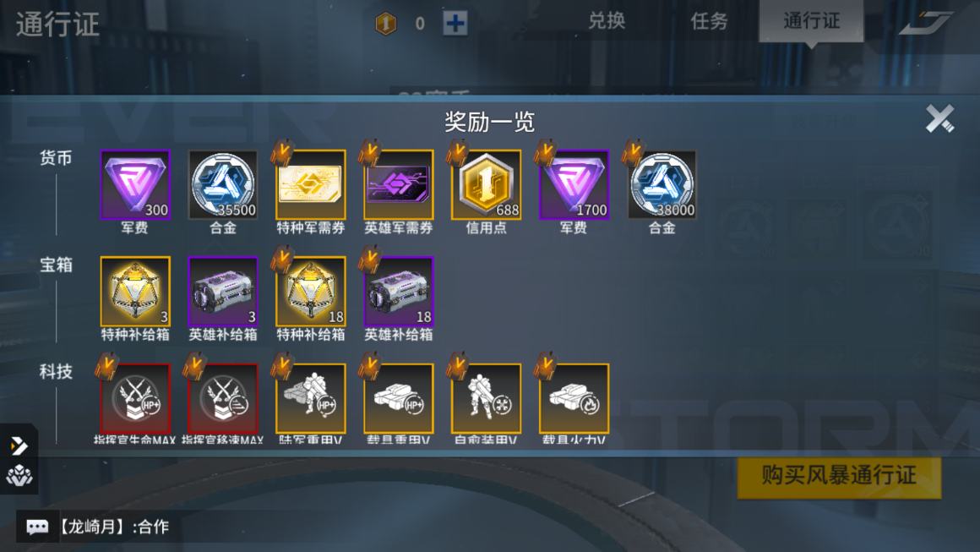Add currency with the blue plus button
Screen dimensions: 980x552
coord(455,24)
